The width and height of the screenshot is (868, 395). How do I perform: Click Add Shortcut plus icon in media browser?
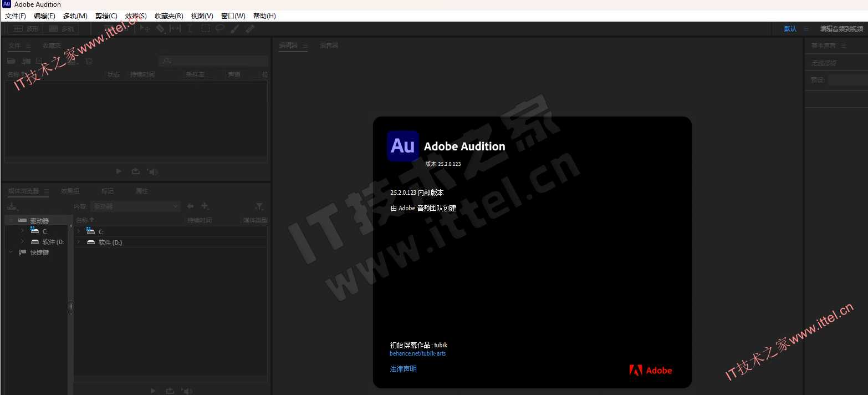(205, 206)
